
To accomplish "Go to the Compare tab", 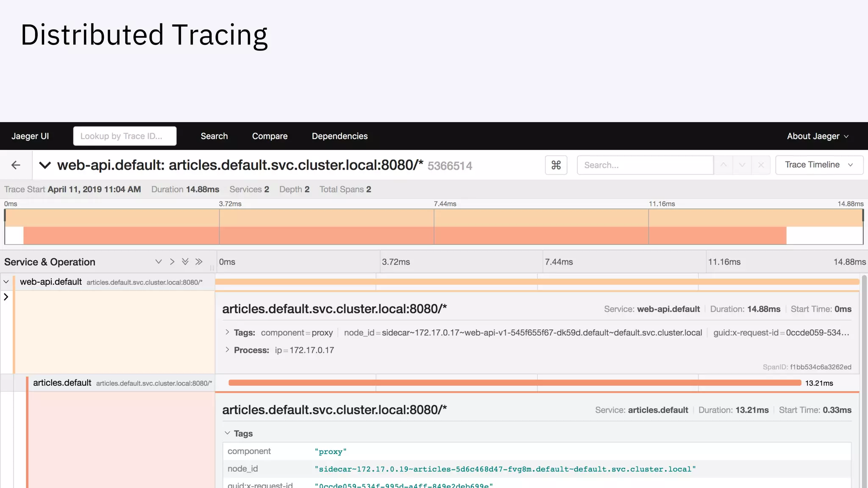I will tap(270, 136).
